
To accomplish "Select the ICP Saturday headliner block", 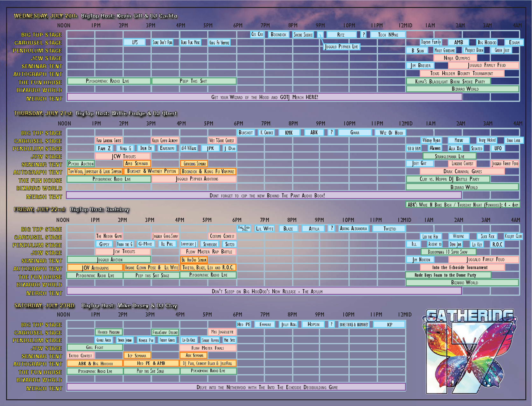I will (x=389, y=324).
